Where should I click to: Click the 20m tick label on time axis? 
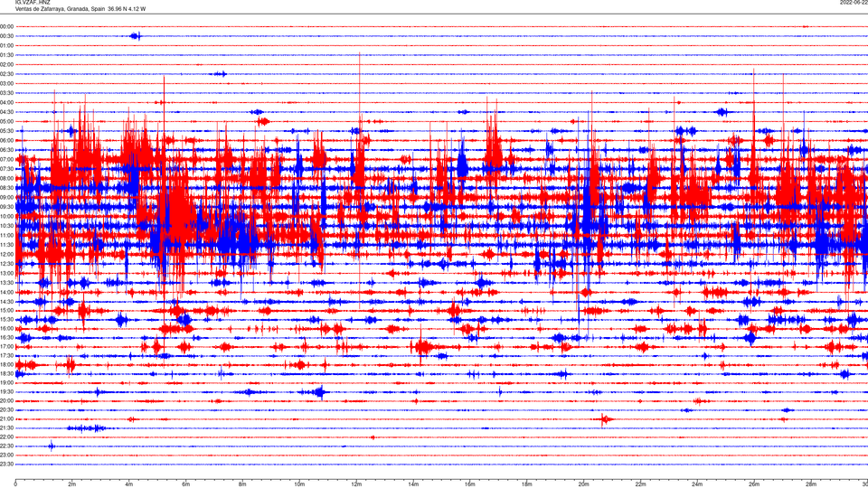(583, 484)
